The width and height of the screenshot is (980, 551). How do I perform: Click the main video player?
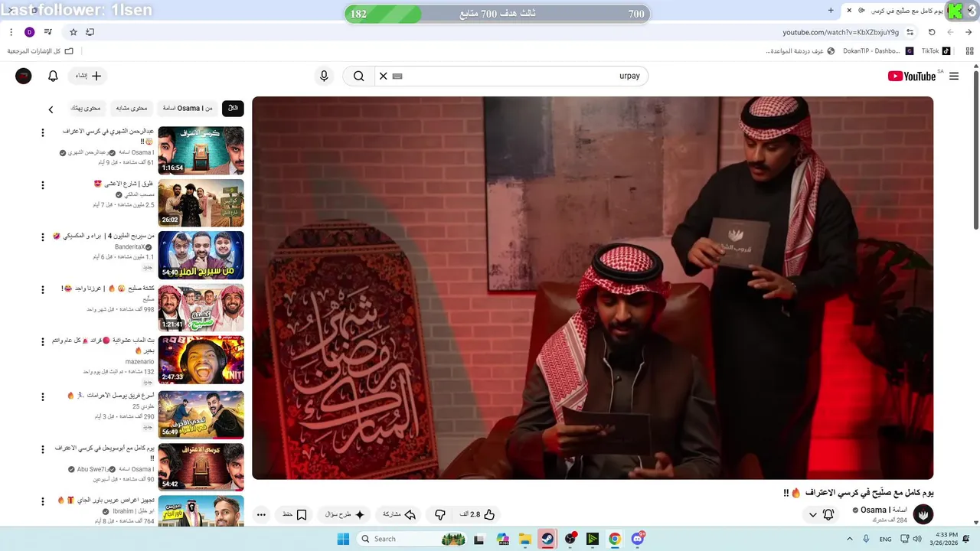[x=593, y=288]
